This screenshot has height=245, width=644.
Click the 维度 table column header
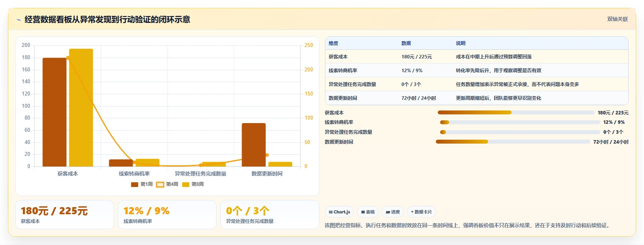334,43
